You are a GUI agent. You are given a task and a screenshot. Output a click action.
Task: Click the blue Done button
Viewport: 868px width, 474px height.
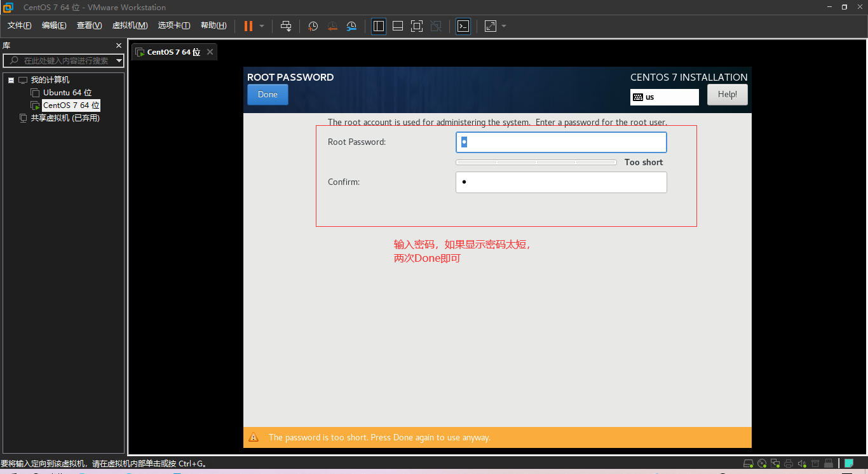pyautogui.click(x=268, y=95)
